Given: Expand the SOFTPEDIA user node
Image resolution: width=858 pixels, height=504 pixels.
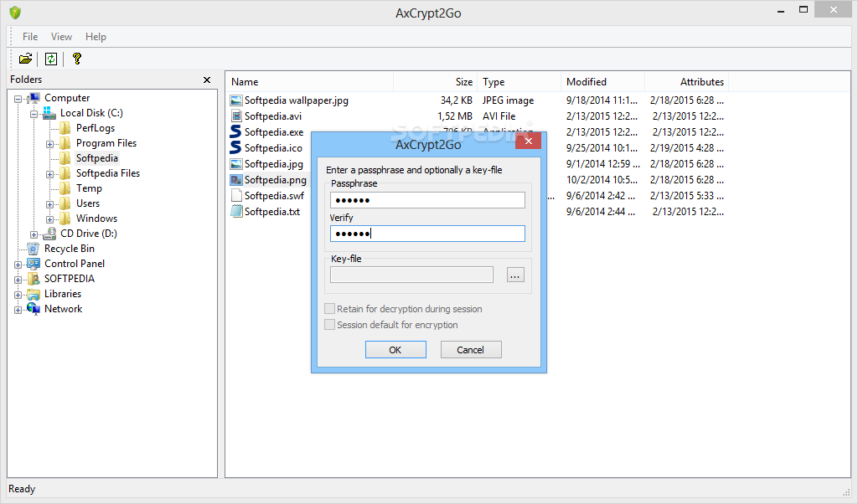Looking at the screenshot, I should point(18,280).
